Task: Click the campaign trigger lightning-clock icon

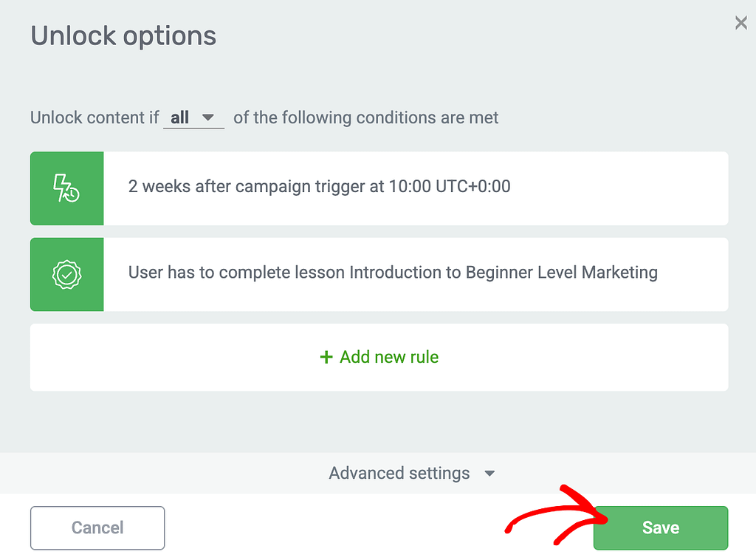Action: click(66, 188)
